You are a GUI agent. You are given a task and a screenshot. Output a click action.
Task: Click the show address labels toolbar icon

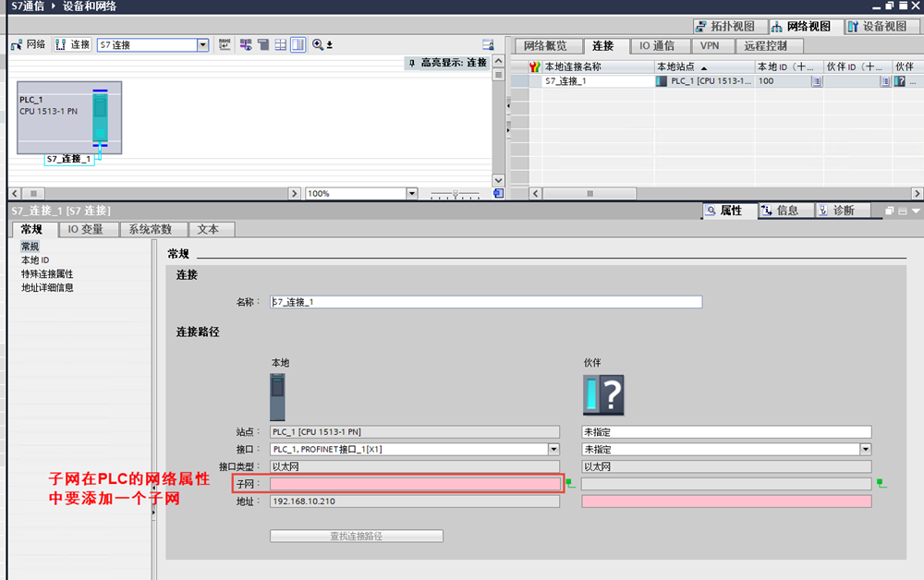(225, 44)
